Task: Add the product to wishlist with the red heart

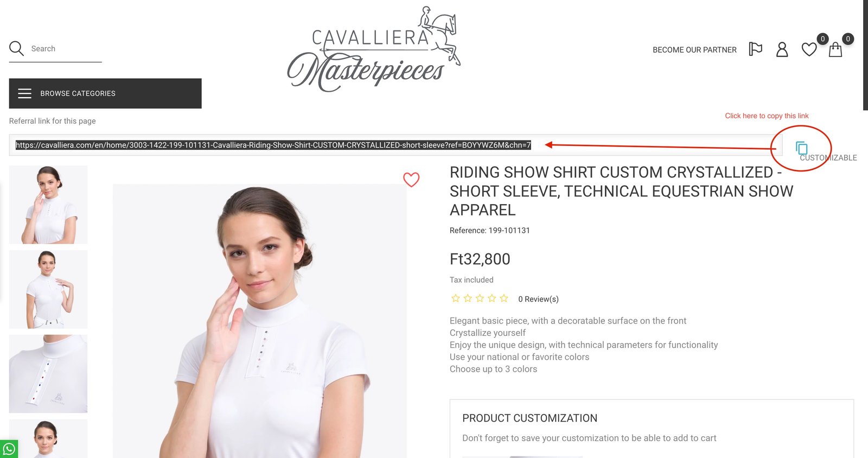Action: point(411,180)
